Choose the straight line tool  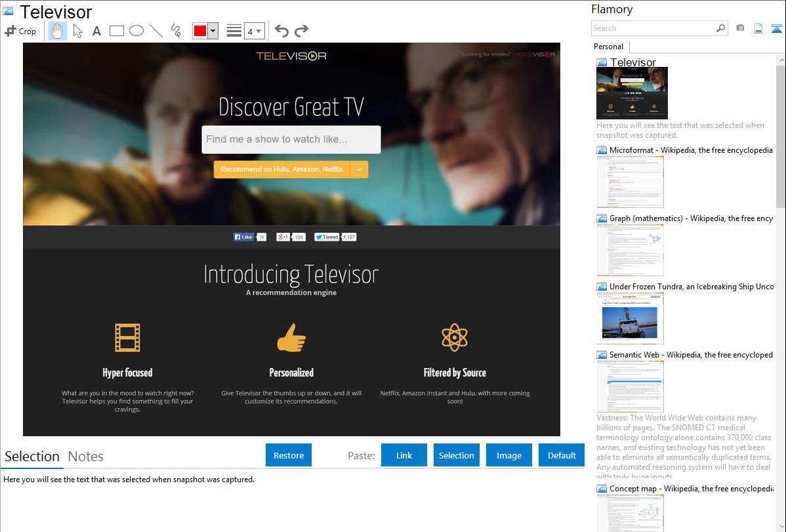pyautogui.click(x=156, y=31)
